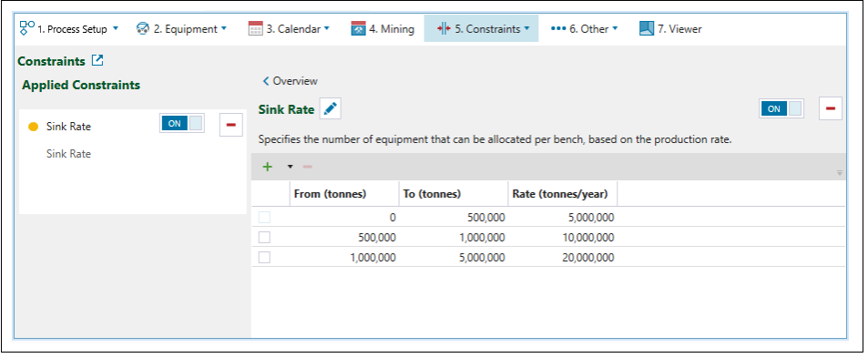Go back to Overview link
Image resolution: width=868 pixels, height=358 pixels.
(x=290, y=81)
